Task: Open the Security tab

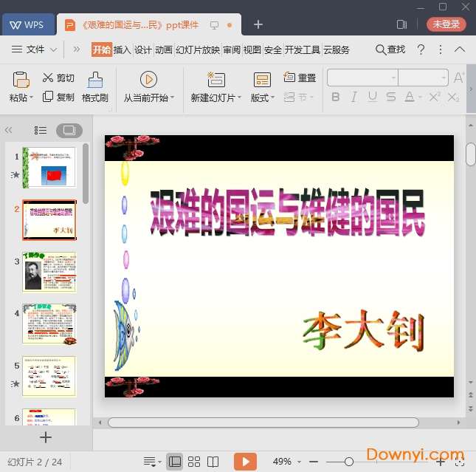Action: [x=272, y=49]
